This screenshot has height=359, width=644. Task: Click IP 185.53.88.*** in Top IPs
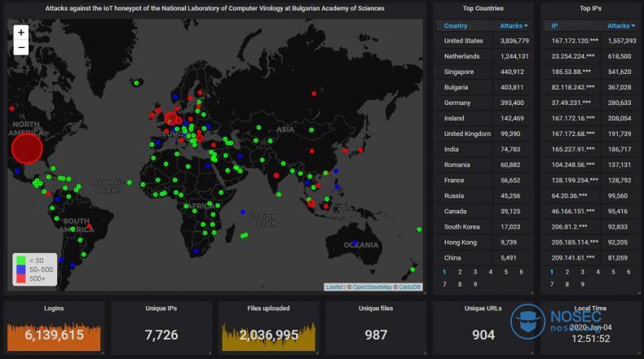click(571, 72)
